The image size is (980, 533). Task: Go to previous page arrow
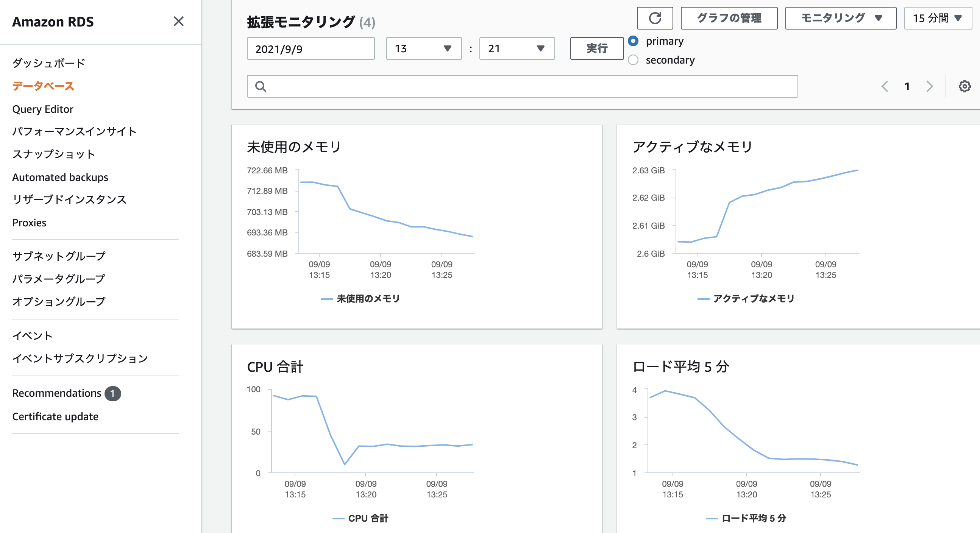pos(885,86)
